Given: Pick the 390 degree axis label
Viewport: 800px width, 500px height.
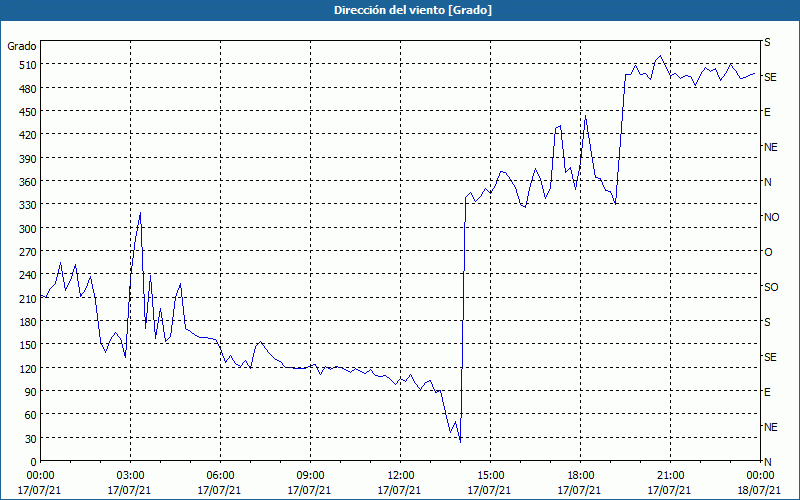Looking at the screenshot, I should [28, 159].
